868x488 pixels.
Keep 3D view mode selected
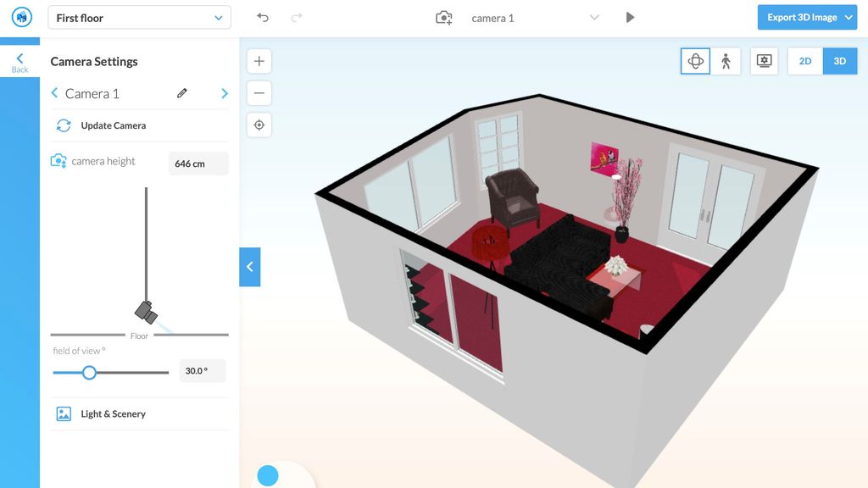(x=840, y=60)
